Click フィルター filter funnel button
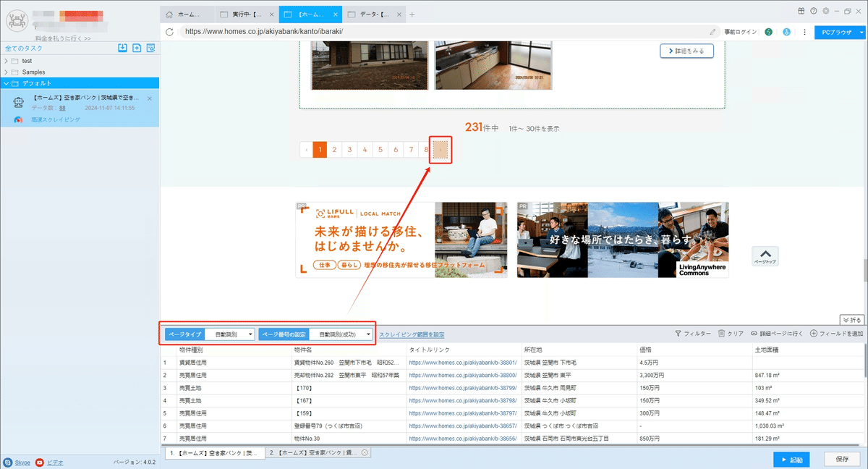 (x=693, y=334)
